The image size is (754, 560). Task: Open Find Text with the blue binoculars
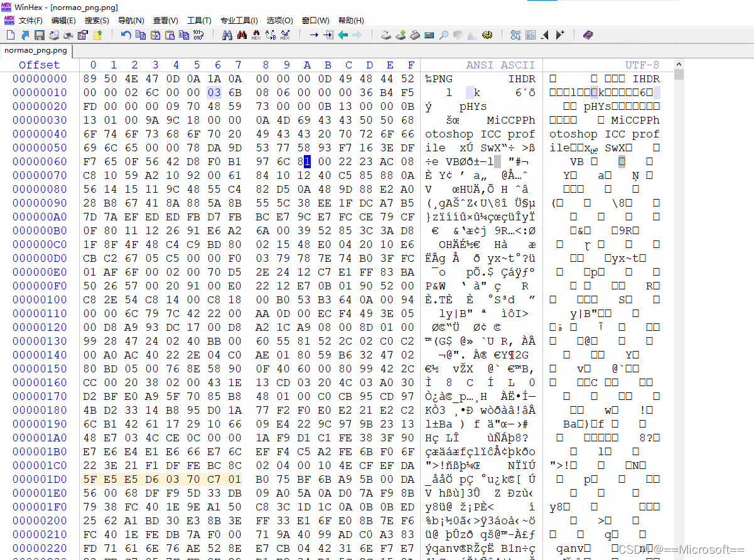click(x=227, y=35)
